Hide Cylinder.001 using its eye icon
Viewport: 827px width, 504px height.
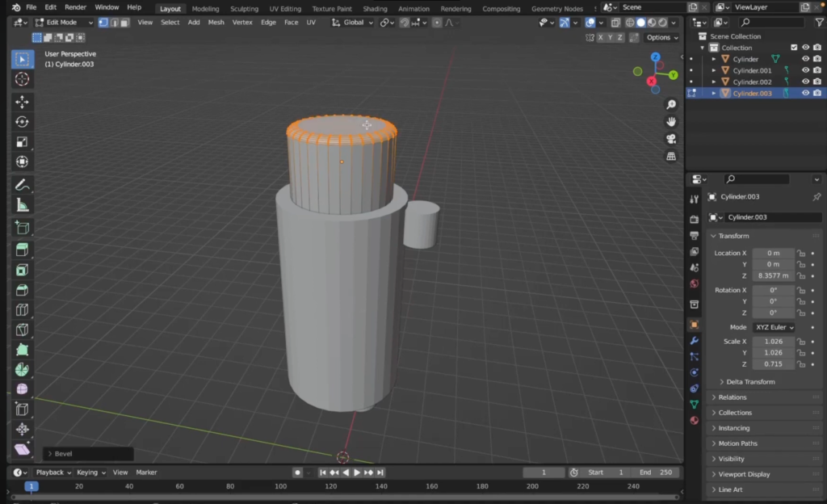pos(805,70)
